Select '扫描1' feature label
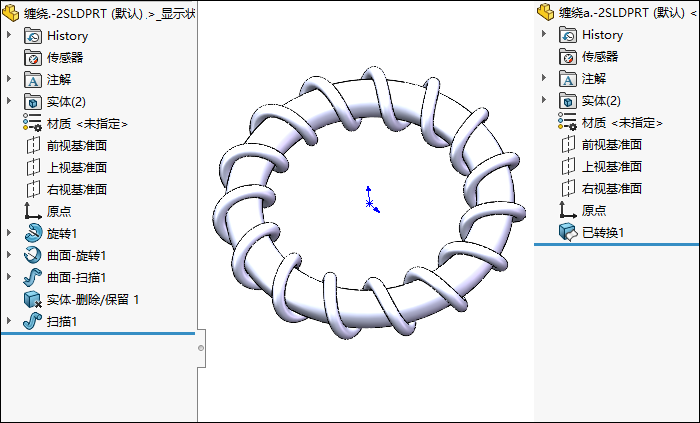This screenshot has height=423, width=700. click(62, 322)
